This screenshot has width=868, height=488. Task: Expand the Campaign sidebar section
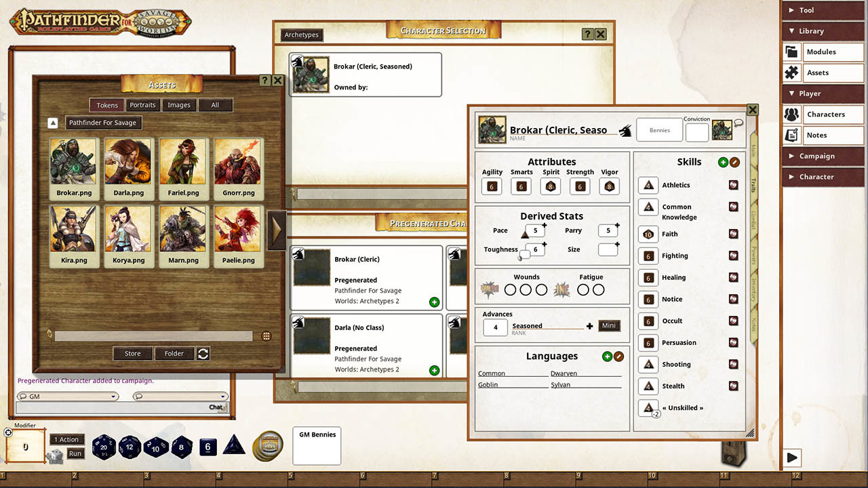coord(823,156)
